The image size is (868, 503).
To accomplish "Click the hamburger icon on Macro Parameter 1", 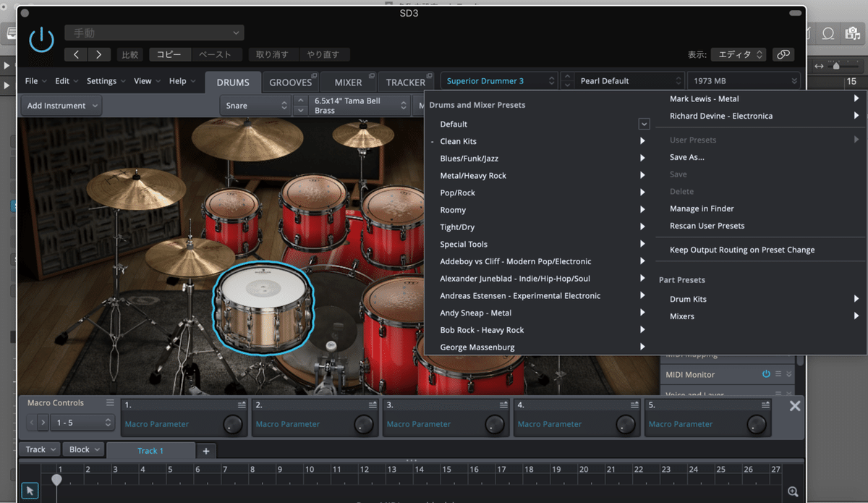I will [242, 405].
